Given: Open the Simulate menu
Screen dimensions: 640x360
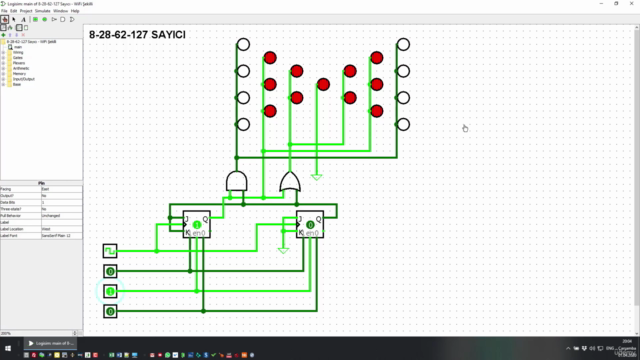Looking at the screenshot, I should click(x=42, y=11).
